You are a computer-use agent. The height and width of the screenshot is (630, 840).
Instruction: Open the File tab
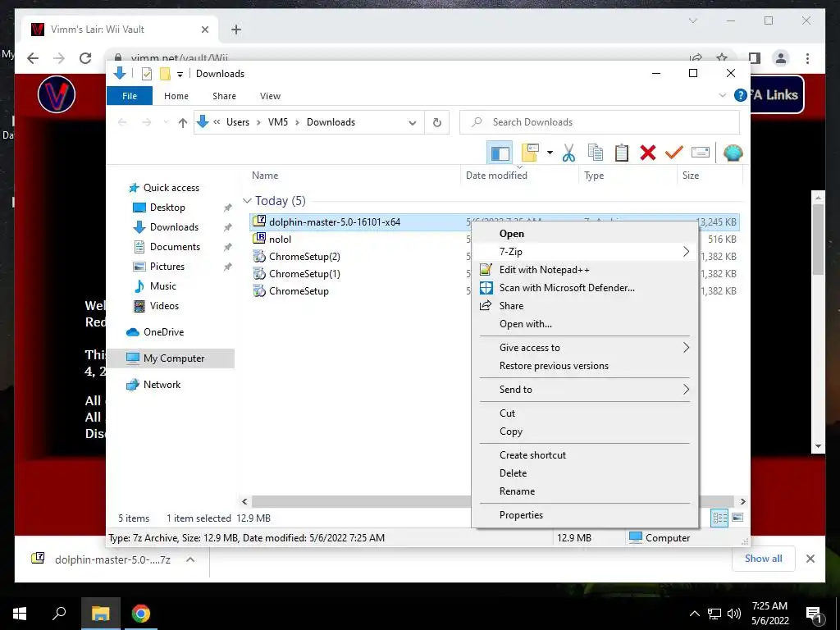(x=130, y=96)
